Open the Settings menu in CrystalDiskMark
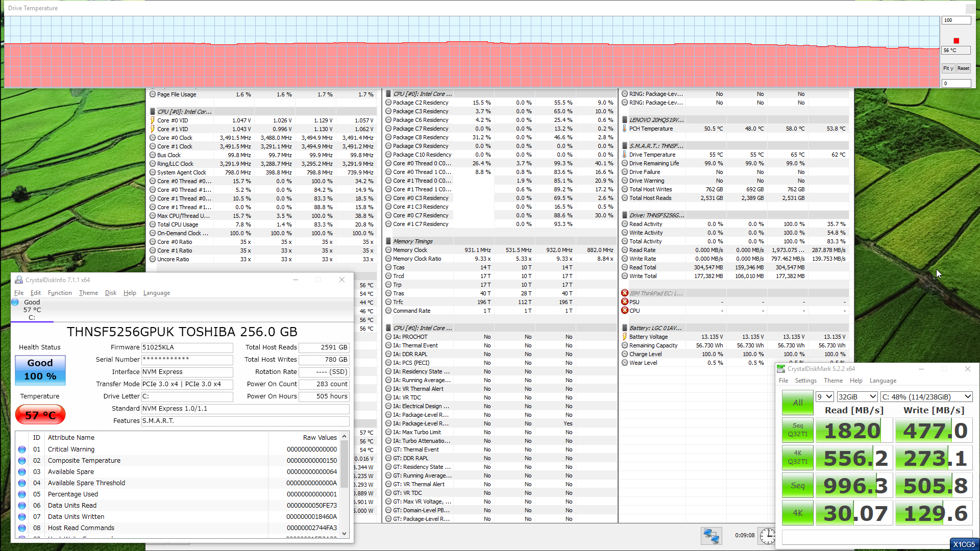The image size is (980, 551). [x=805, y=381]
